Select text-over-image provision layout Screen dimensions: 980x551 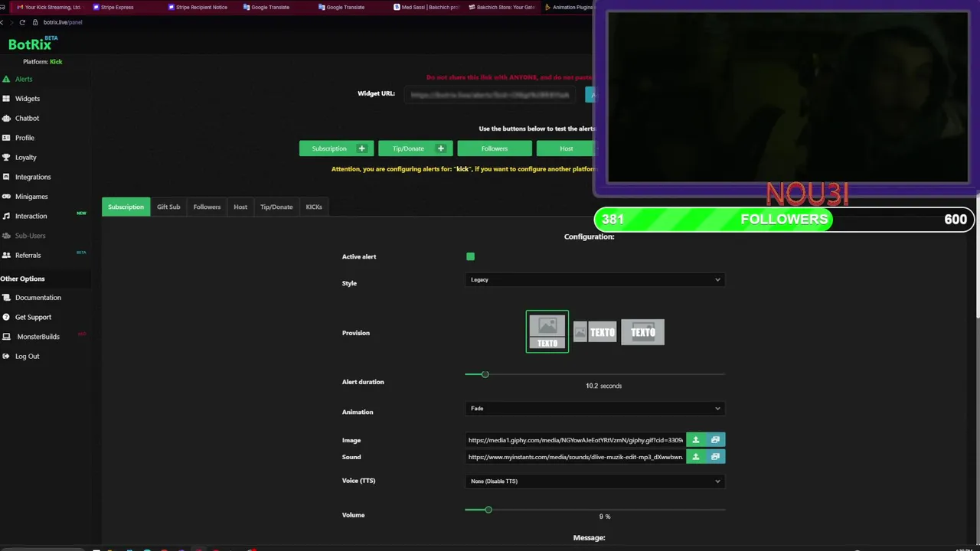(x=642, y=332)
